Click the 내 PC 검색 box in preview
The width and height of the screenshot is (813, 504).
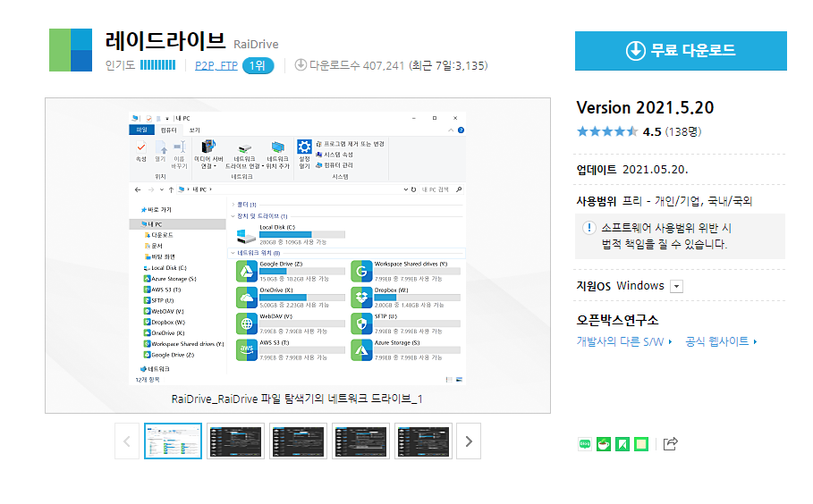(x=441, y=189)
